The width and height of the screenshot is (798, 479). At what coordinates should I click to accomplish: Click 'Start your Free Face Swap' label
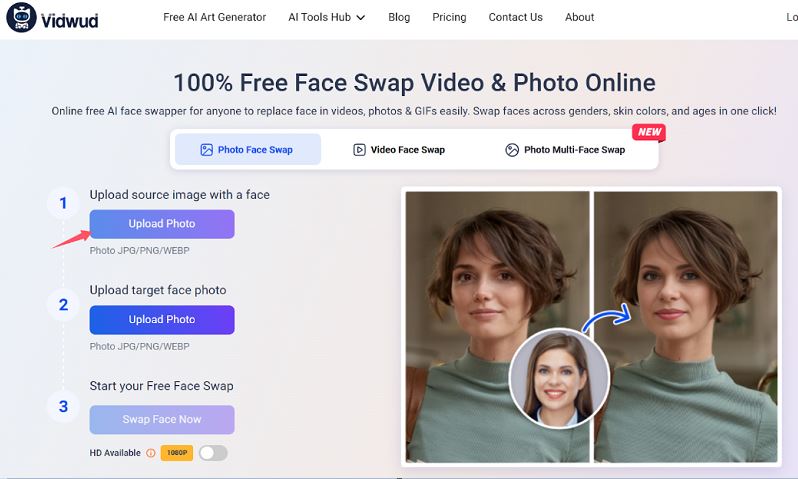coord(161,386)
